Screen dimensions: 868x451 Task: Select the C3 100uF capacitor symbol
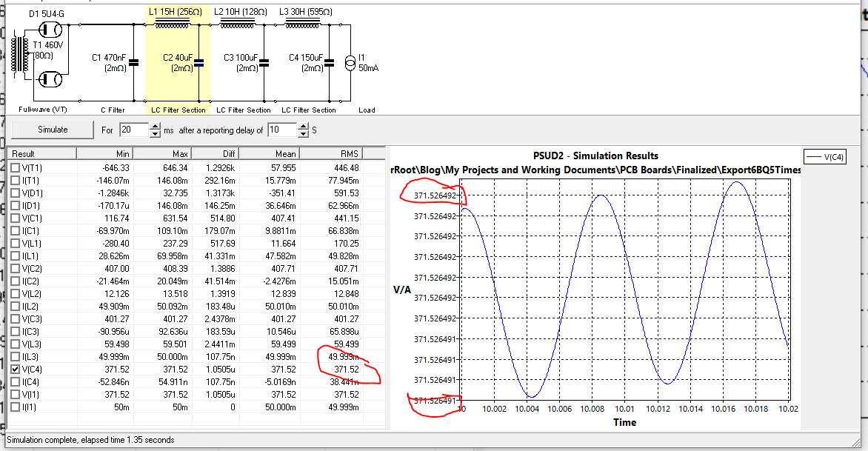pos(264,62)
